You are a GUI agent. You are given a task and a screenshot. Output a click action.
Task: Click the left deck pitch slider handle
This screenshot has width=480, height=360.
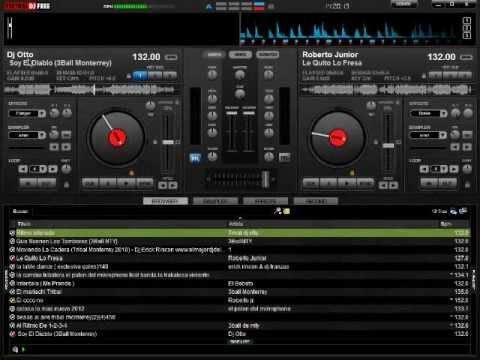[x=168, y=142]
